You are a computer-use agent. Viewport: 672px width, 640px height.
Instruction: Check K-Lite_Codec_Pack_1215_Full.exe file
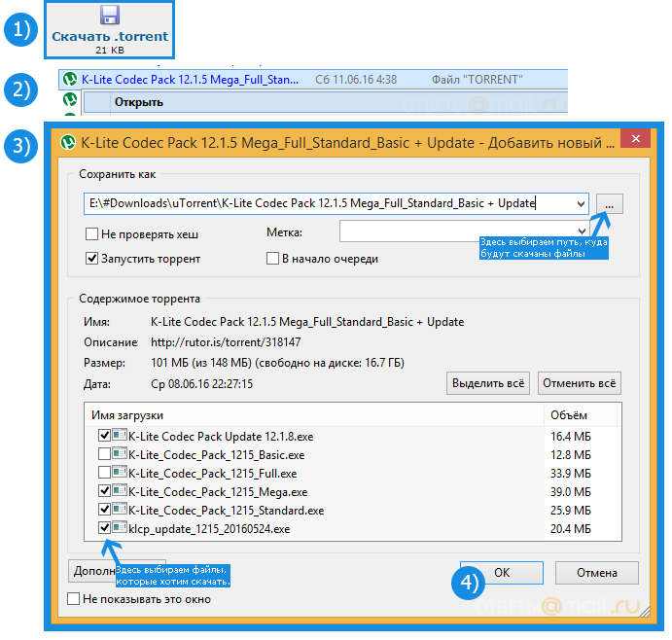[104, 472]
